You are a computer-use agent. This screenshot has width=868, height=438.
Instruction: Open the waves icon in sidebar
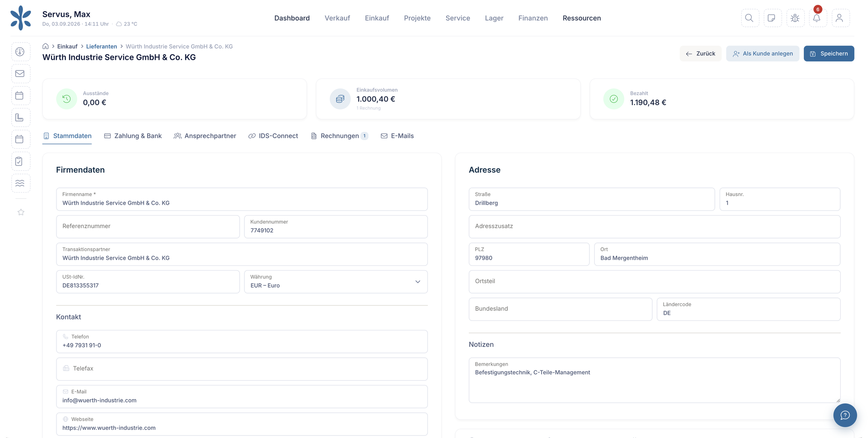[20, 183]
